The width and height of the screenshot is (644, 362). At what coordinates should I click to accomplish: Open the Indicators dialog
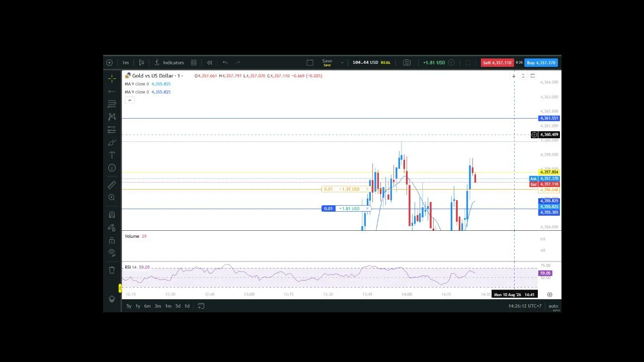tap(169, 63)
